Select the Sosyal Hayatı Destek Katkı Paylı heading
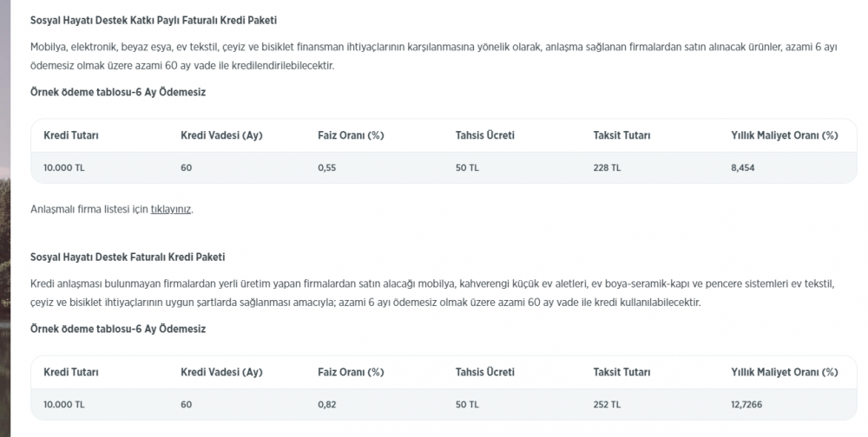 pos(154,21)
